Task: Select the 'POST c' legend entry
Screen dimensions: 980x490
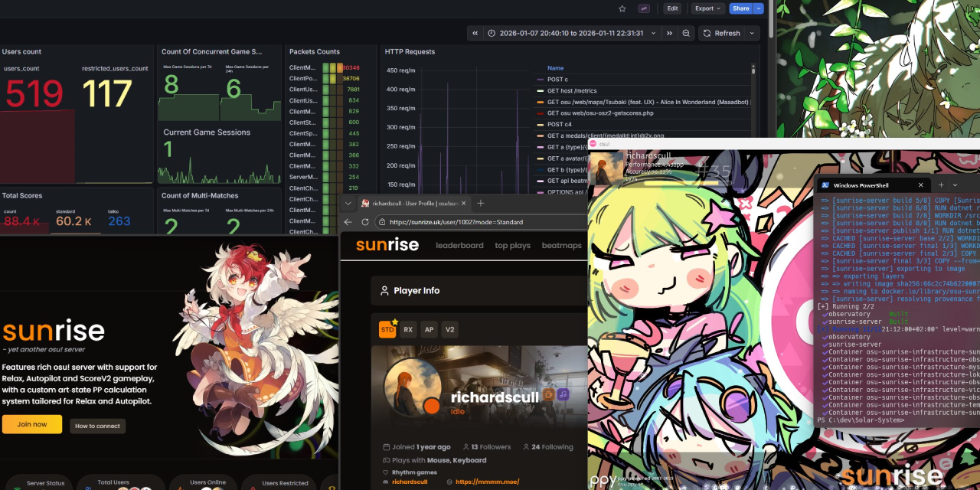Action: coord(557,80)
